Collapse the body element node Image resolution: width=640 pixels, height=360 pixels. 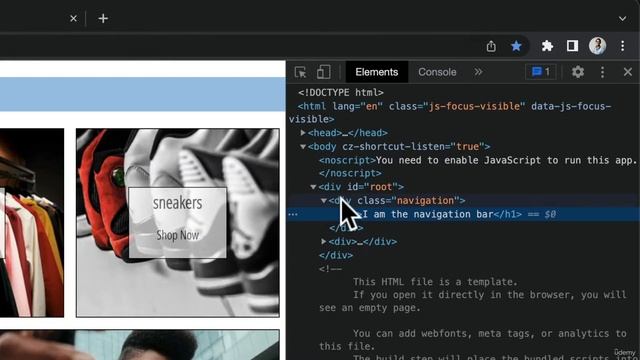(x=303, y=146)
